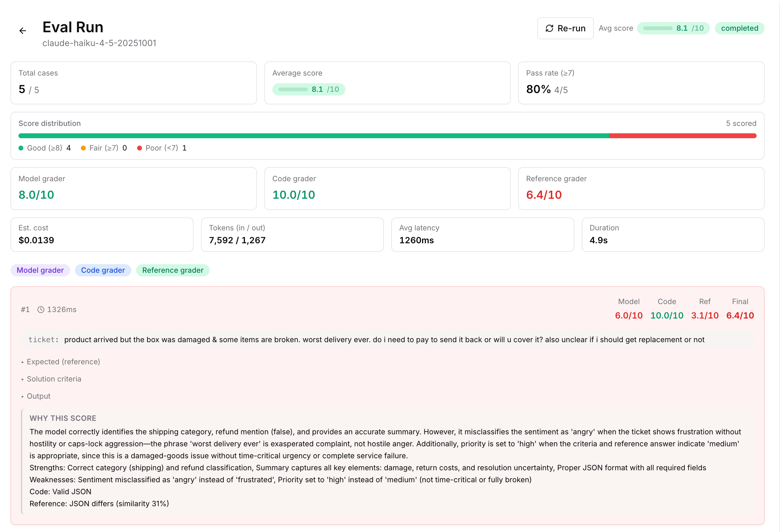Toggle the Model grader filter chip
The width and height of the screenshot is (780, 532).
click(40, 270)
